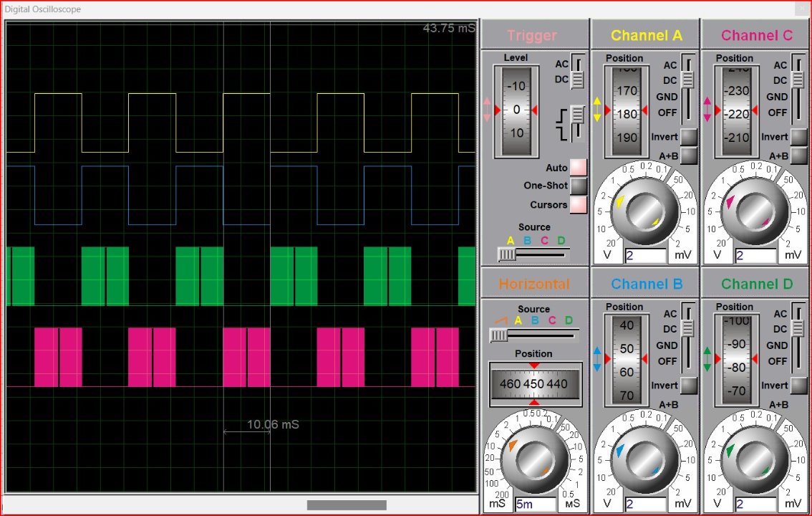This screenshot has width=812, height=516.
Task: Click the Horizontal timebase 5m value field
Action: (x=536, y=504)
